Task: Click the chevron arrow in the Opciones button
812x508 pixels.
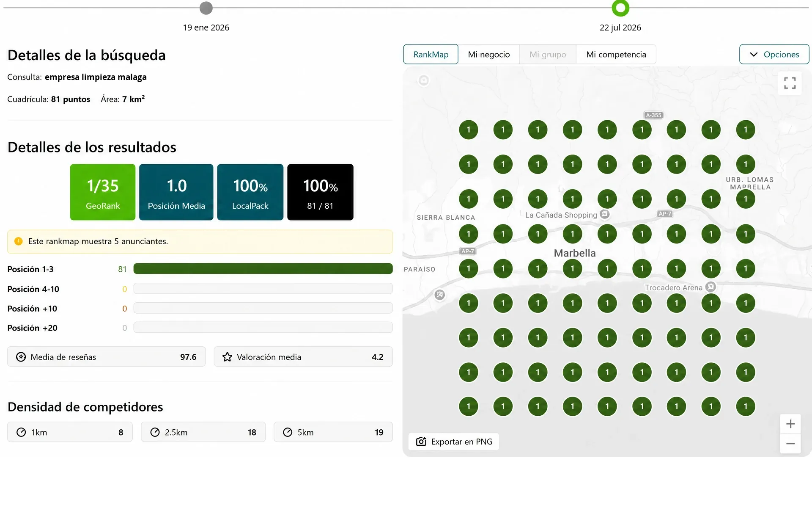Action: [754, 55]
